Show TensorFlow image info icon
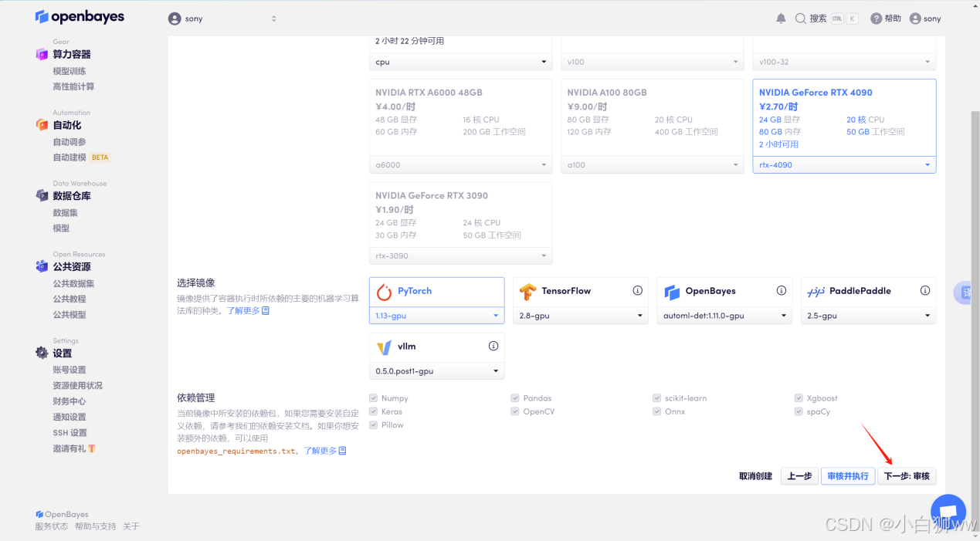The width and height of the screenshot is (980, 541). [x=638, y=291]
